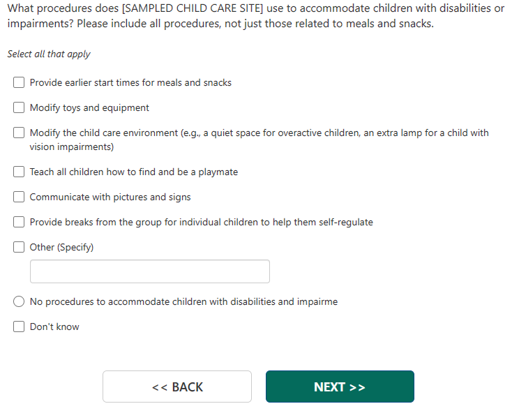Click the 'Communicate with pictures and signs' label text
This screenshot has width=519, height=420.
point(110,197)
